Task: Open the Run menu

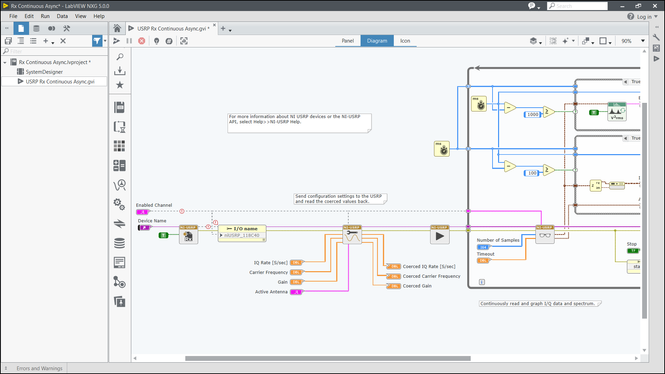Action: point(45,16)
